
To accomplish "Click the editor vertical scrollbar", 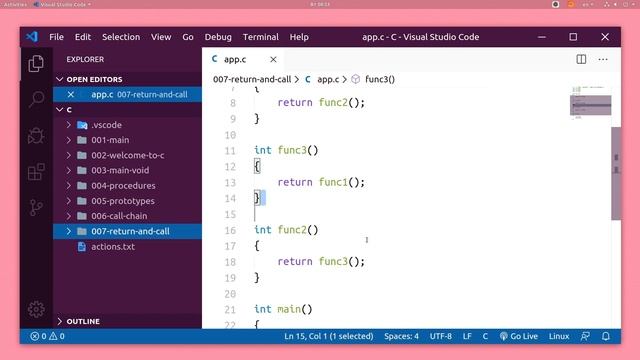I will pyautogui.click(x=616, y=173).
